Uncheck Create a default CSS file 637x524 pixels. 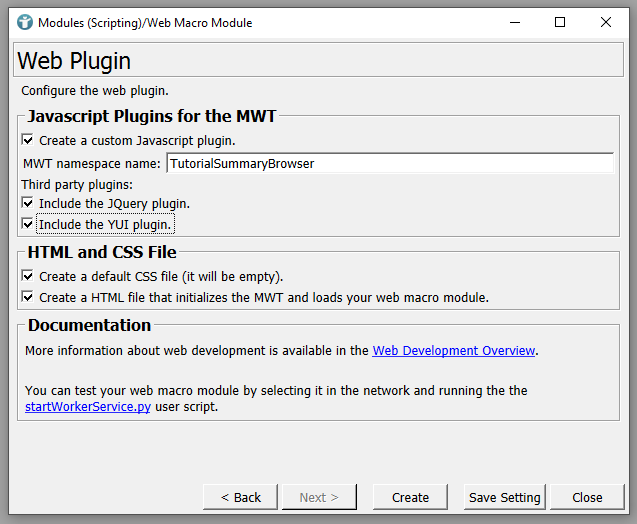[x=28, y=276]
